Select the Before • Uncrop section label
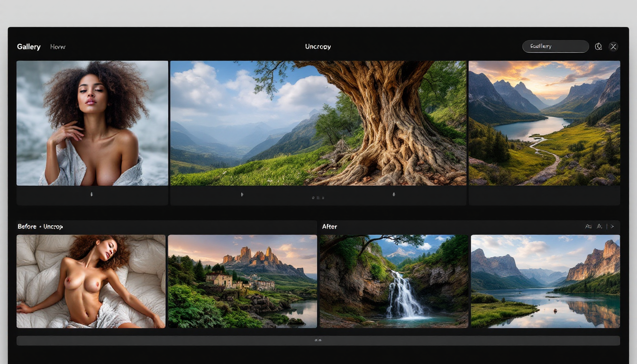Image resolution: width=637 pixels, height=364 pixels. coord(40,227)
